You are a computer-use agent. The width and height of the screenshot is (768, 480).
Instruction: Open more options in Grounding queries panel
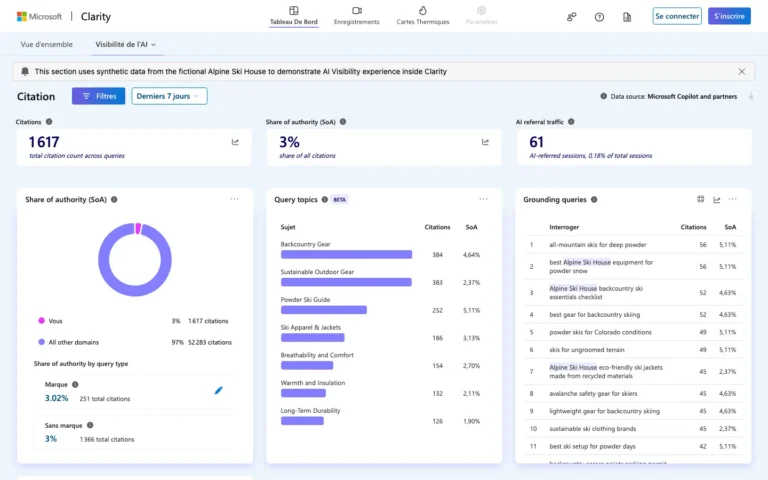pos(732,199)
